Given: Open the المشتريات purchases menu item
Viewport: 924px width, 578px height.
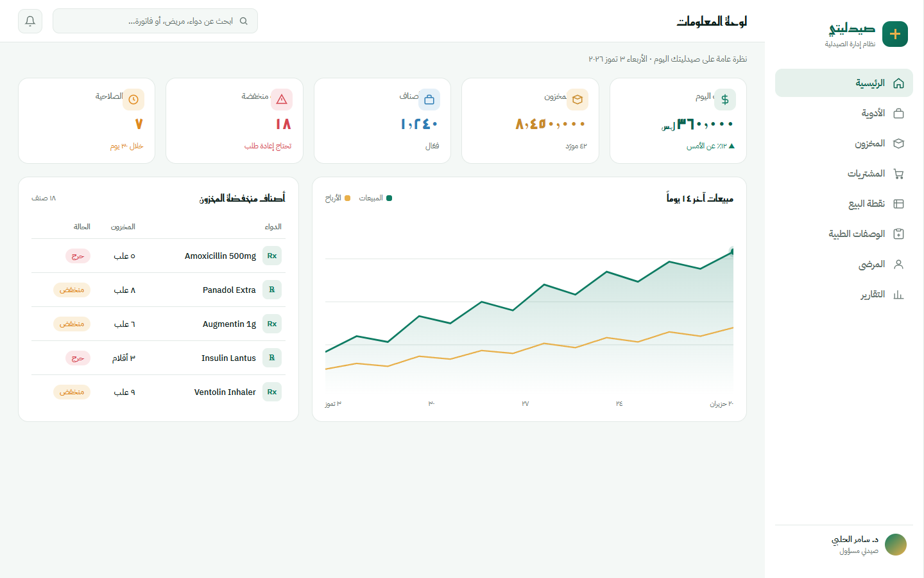Looking at the screenshot, I should pyautogui.click(x=844, y=173).
